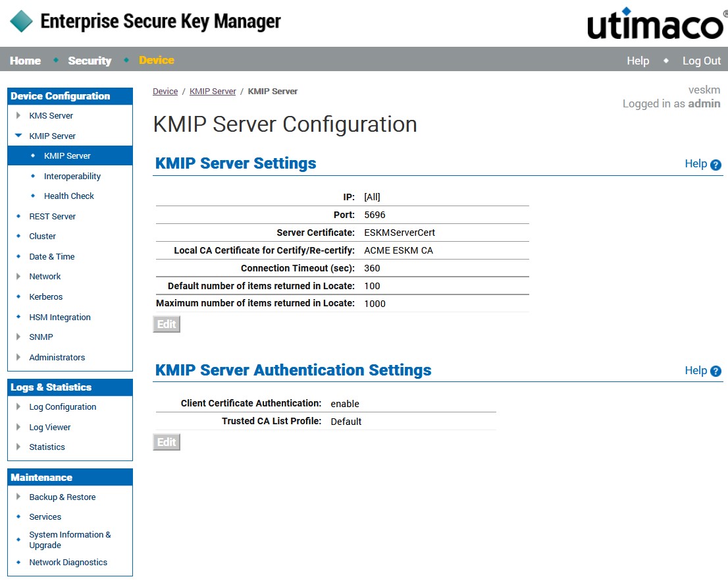Image resolution: width=728 pixels, height=583 pixels.
Task: Click the Logs & Statistics panel header
Action: (x=70, y=387)
